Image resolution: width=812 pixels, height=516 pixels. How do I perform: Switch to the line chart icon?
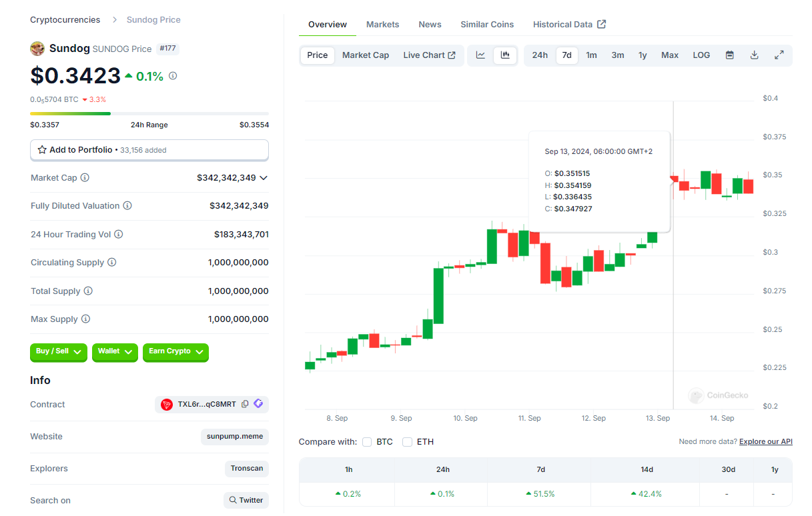pyautogui.click(x=480, y=55)
